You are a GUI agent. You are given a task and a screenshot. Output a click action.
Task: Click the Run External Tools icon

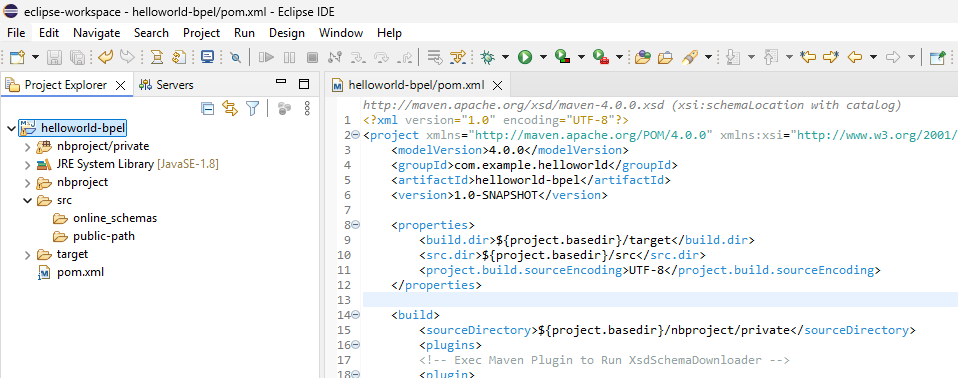[601, 57]
